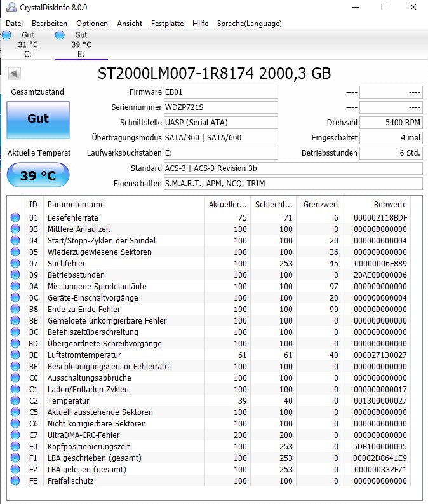Screen dimensions: 428x504
Task: Click status orb for Lesefehlerrate row
Action: [15, 217]
